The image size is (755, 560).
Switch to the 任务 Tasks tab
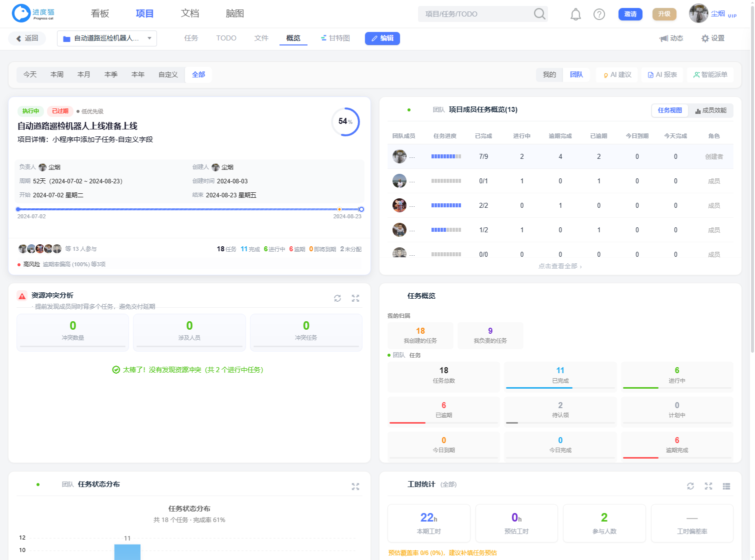[x=191, y=38]
